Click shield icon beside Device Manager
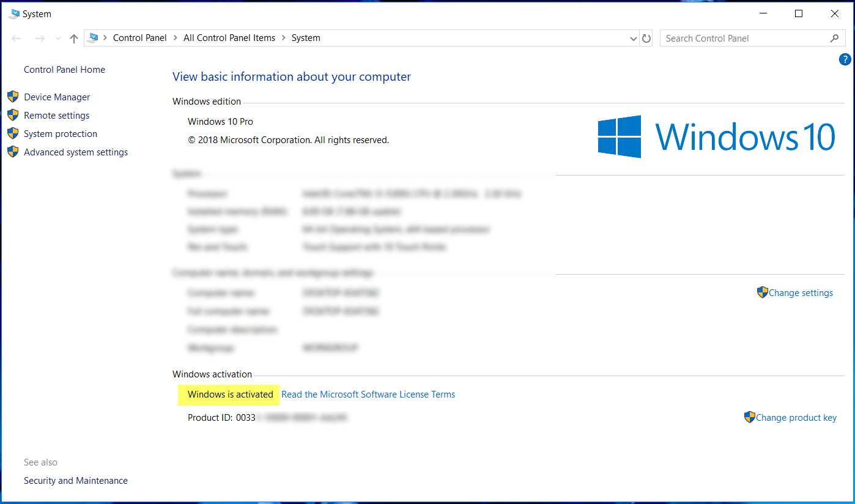 pyautogui.click(x=13, y=97)
